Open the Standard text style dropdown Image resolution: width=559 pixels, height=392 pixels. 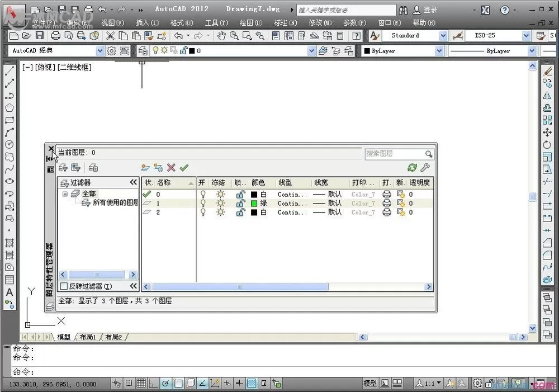[443, 36]
